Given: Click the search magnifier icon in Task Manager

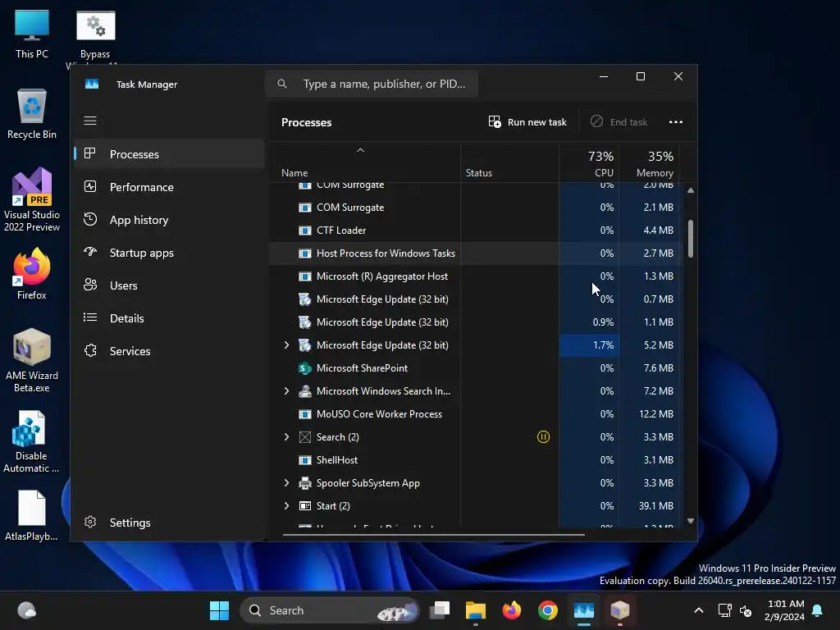Looking at the screenshot, I should (282, 84).
